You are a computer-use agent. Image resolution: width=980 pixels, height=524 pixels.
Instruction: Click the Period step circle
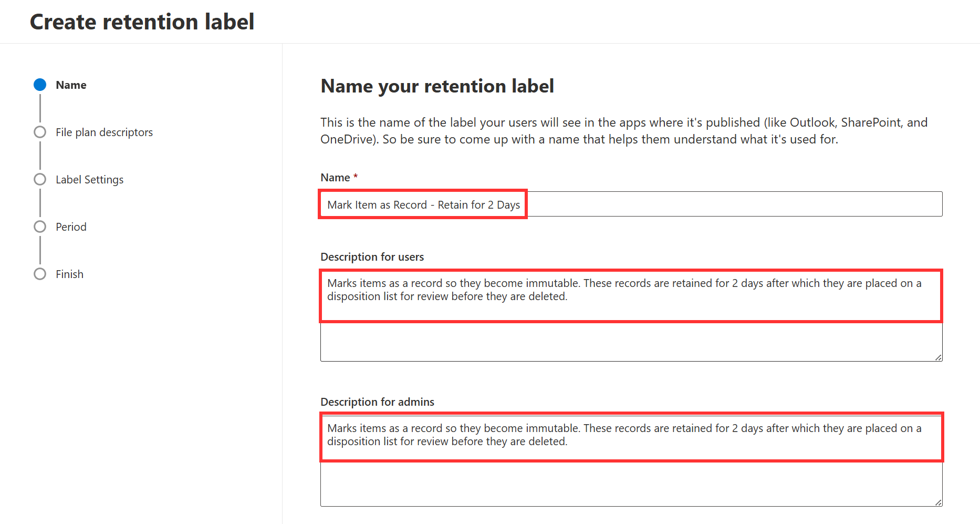click(40, 227)
